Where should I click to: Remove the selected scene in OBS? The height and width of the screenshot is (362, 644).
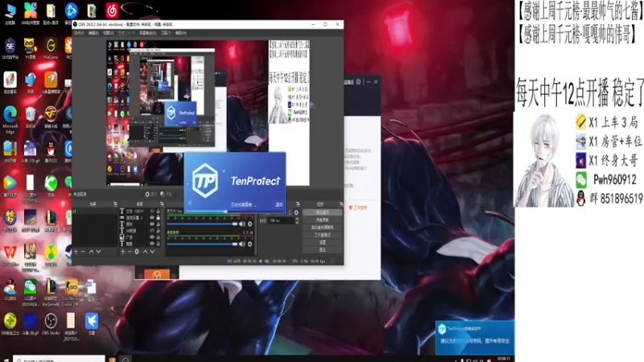tap(83, 252)
